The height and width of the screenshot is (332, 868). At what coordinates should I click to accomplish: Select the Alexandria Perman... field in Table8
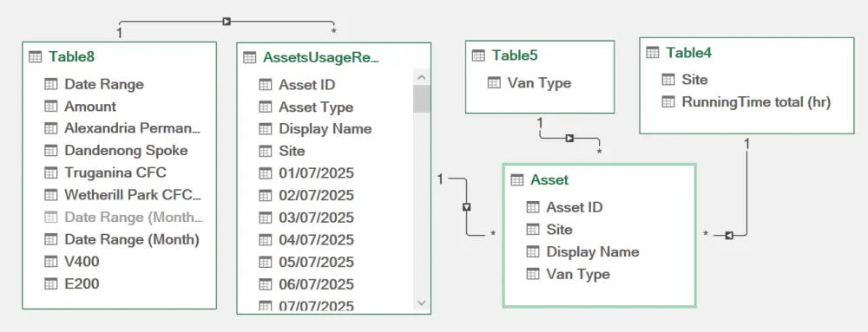click(132, 128)
